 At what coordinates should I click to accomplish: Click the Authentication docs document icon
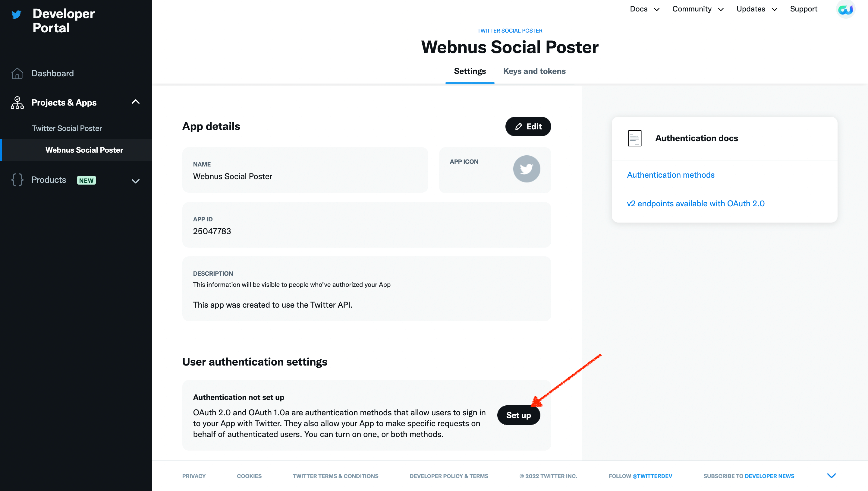click(x=634, y=138)
